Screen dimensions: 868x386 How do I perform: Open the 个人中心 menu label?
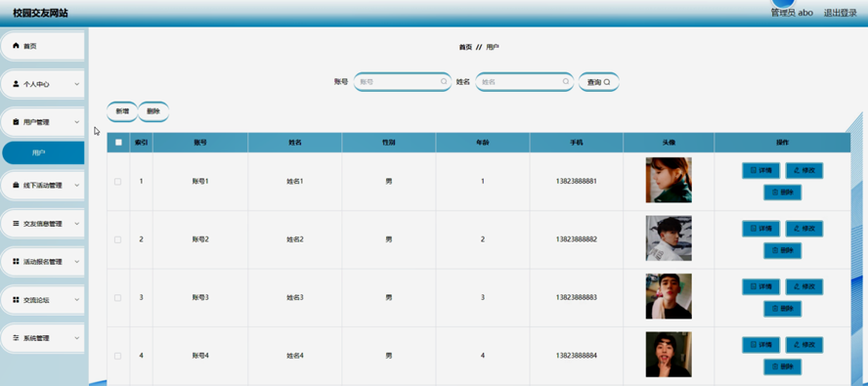coord(36,84)
